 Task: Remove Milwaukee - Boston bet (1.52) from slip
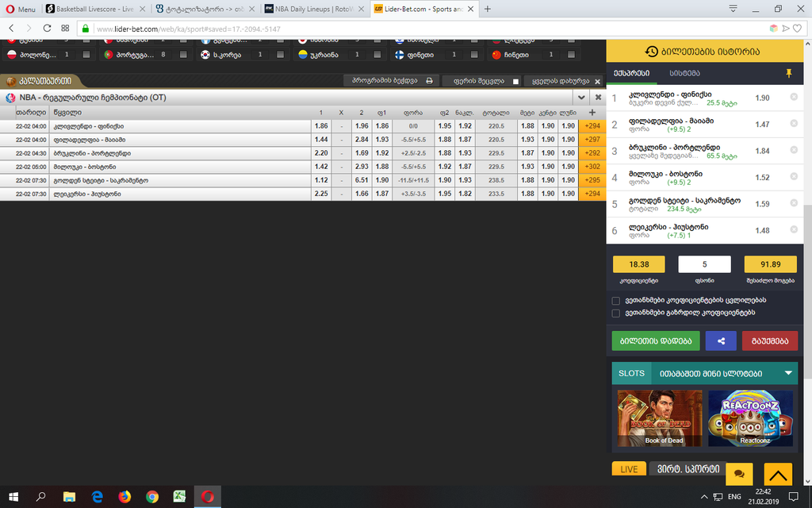[x=793, y=176]
